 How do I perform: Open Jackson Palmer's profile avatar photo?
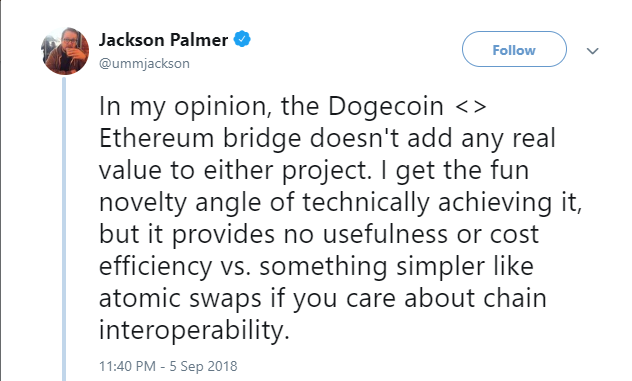pos(65,51)
